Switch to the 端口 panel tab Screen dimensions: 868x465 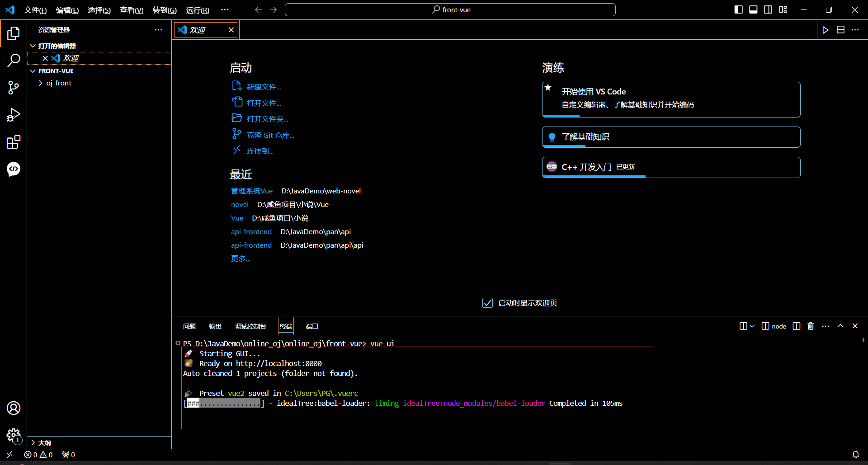[312, 326]
